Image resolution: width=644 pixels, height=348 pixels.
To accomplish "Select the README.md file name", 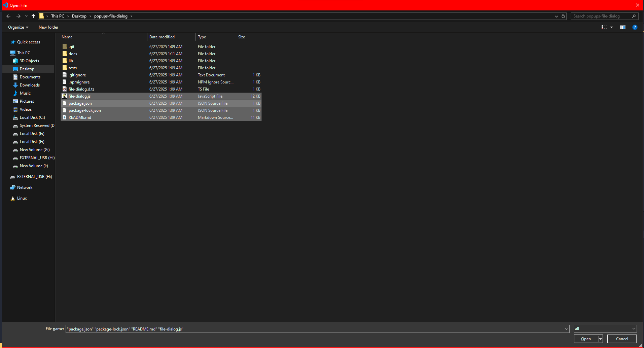I will click(80, 117).
